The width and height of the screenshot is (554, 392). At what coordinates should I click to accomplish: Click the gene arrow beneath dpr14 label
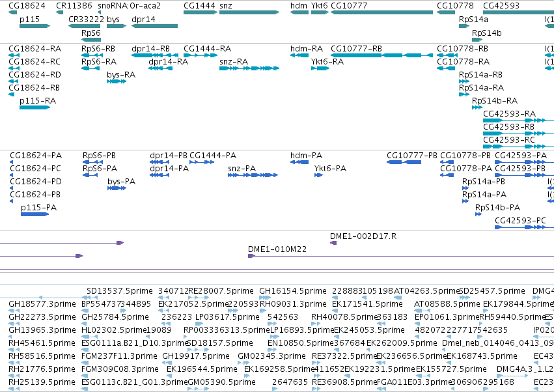point(155,26)
